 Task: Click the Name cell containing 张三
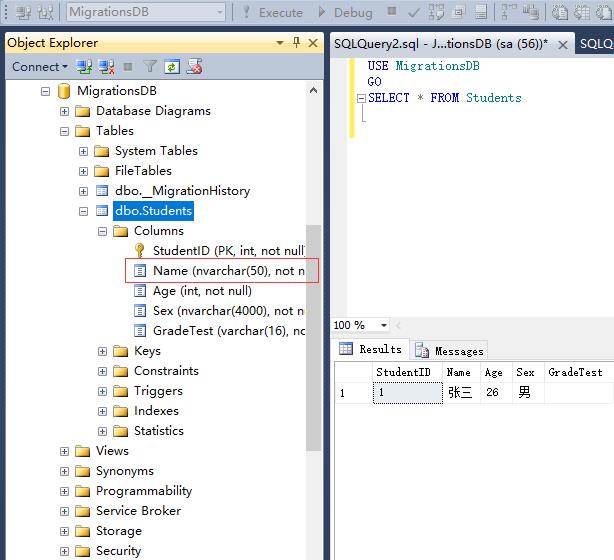tap(458, 393)
